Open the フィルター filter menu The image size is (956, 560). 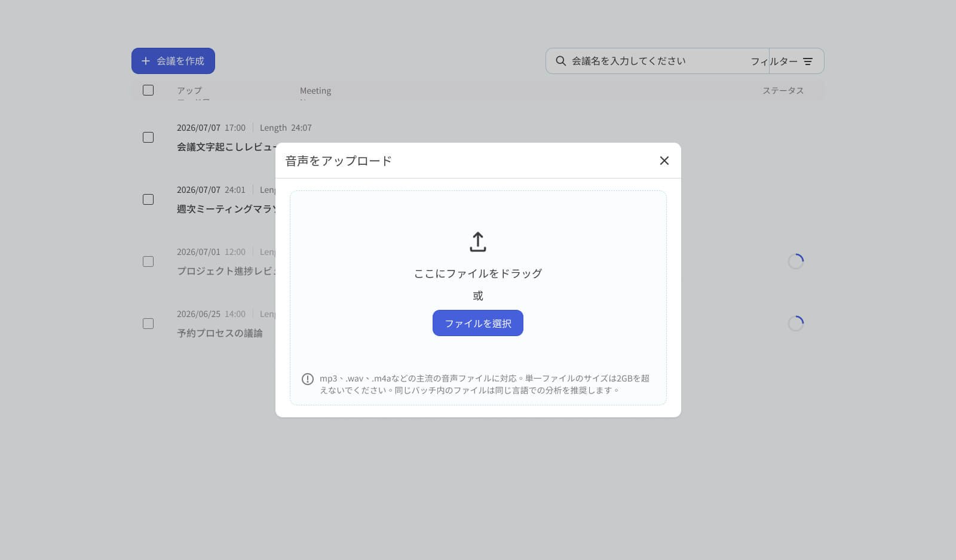click(782, 61)
